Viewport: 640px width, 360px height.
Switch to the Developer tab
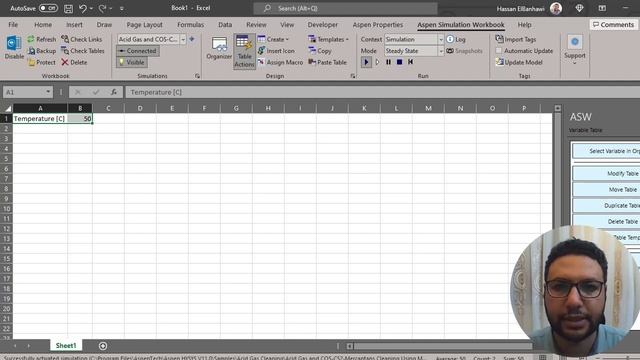pyautogui.click(x=322, y=24)
